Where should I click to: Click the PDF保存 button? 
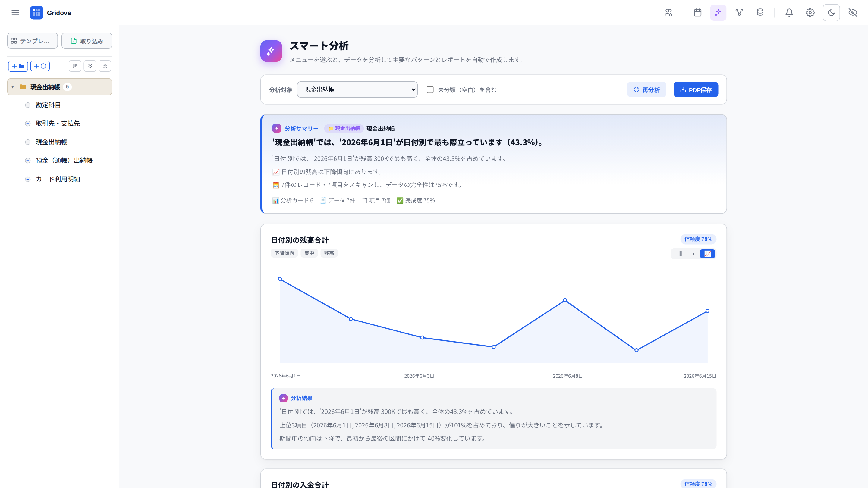point(696,89)
